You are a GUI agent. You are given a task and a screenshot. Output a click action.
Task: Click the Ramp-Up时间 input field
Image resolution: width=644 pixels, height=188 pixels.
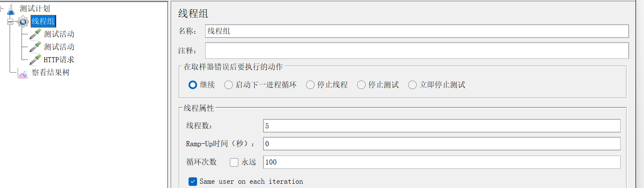(x=442, y=144)
